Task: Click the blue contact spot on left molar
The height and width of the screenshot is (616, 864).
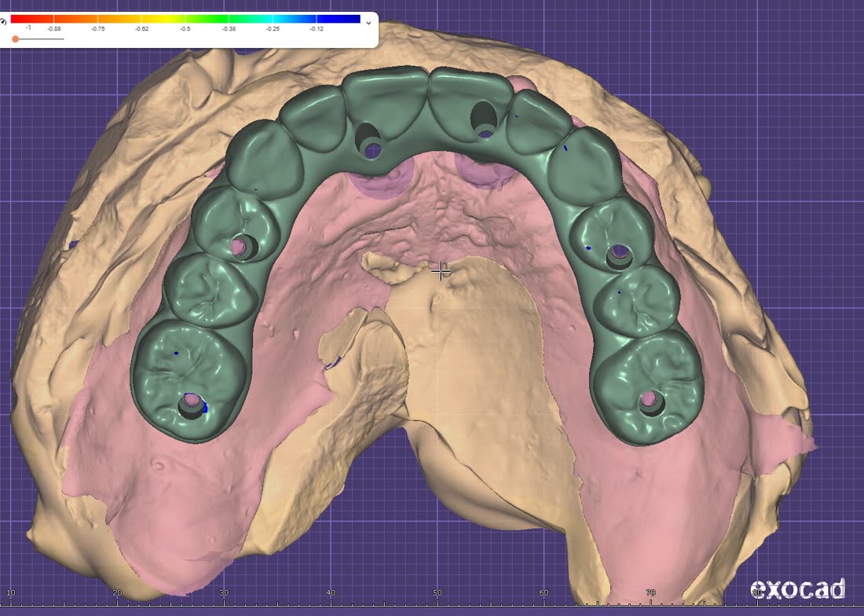Action: [x=176, y=353]
